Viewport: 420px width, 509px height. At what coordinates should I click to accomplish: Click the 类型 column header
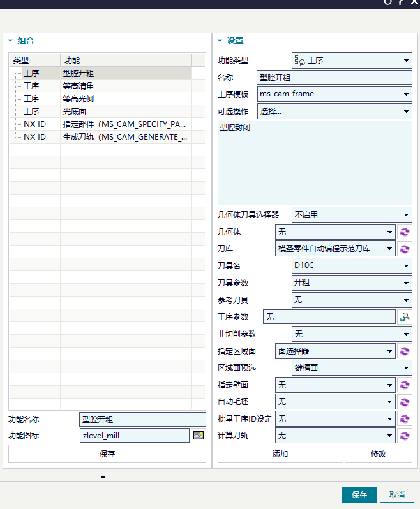[34, 60]
